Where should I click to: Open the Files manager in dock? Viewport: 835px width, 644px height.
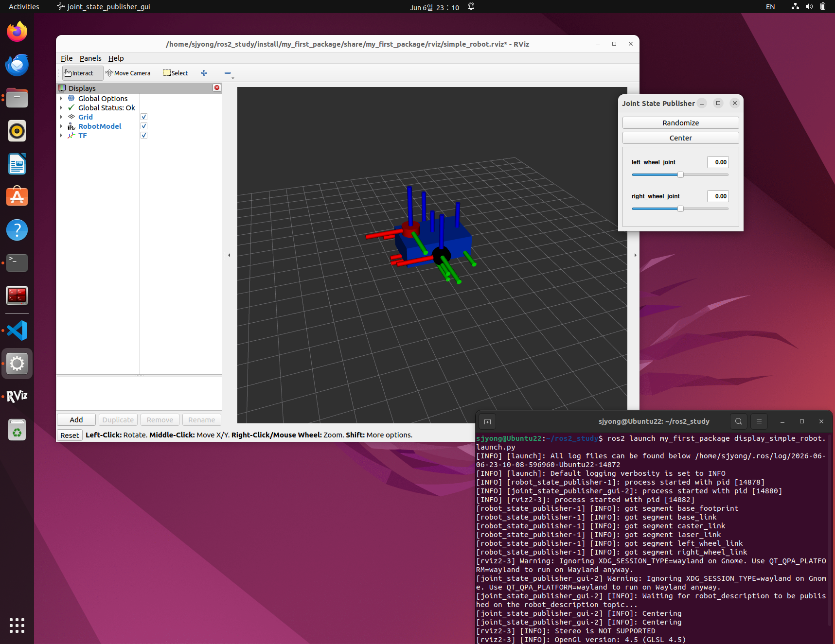[x=17, y=98]
